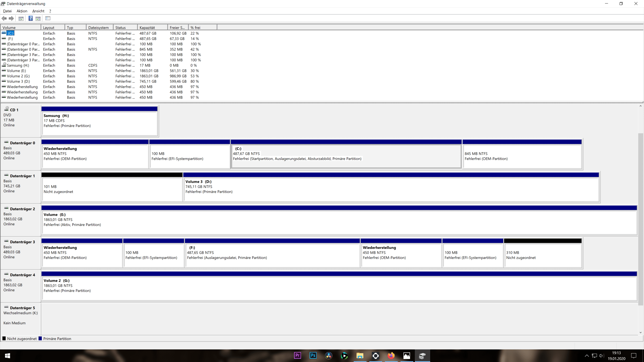Open the Ansicht menu
The image size is (644, 362).
(x=38, y=11)
